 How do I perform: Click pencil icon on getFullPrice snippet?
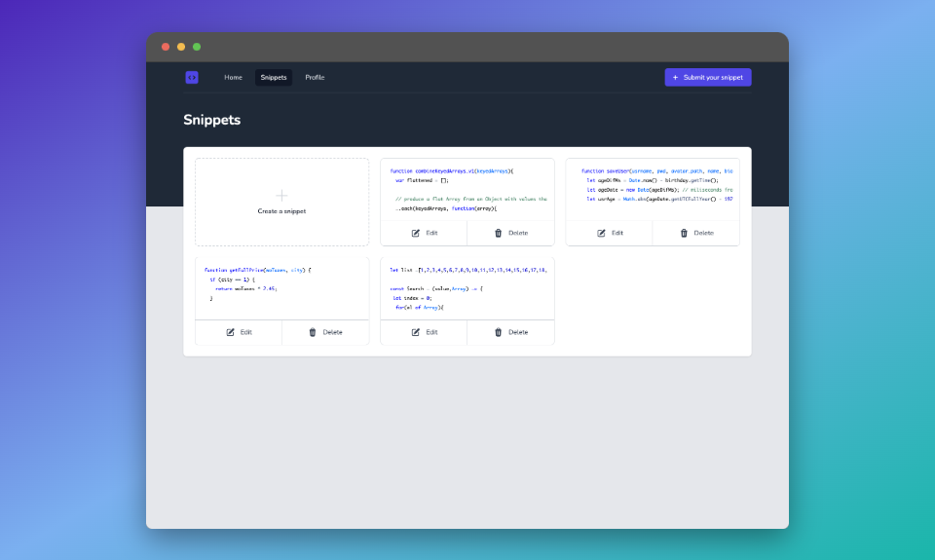coord(230,332)
